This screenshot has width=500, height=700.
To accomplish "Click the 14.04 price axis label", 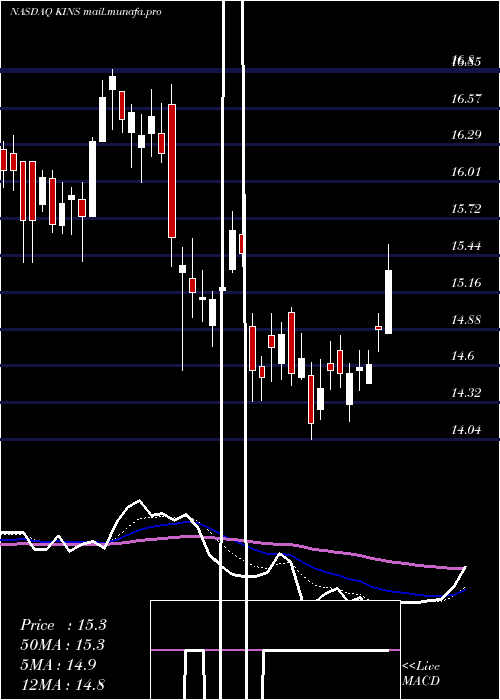I will tap(466, 430).
